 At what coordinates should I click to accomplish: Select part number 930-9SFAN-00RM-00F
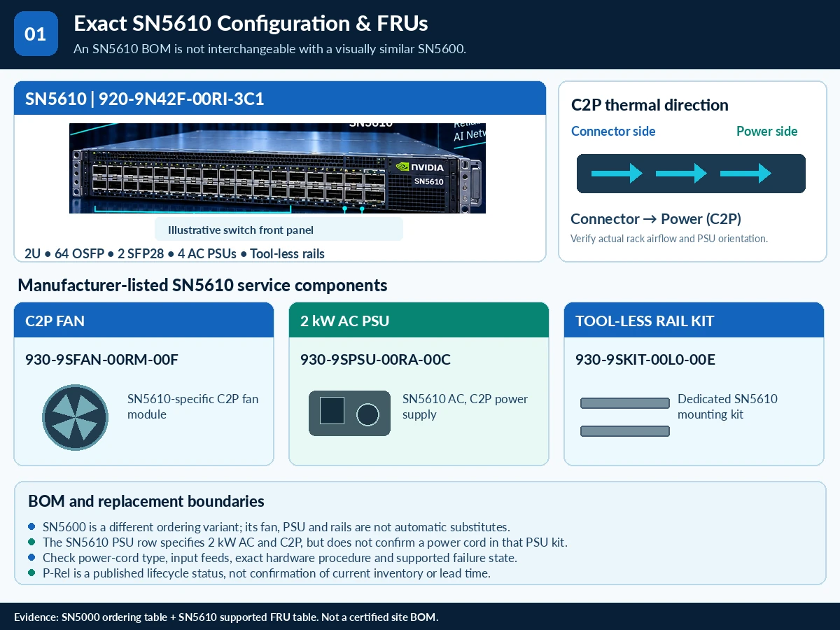point(102,360)
